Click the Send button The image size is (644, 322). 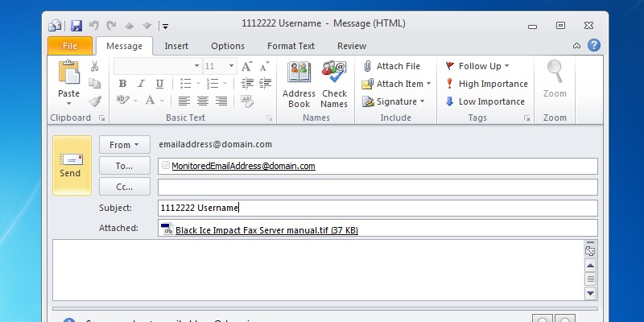[70, 165]
